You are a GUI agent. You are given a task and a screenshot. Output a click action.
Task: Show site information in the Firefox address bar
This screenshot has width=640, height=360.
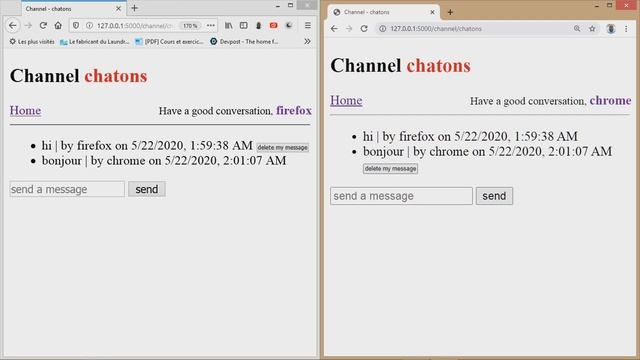89,25
